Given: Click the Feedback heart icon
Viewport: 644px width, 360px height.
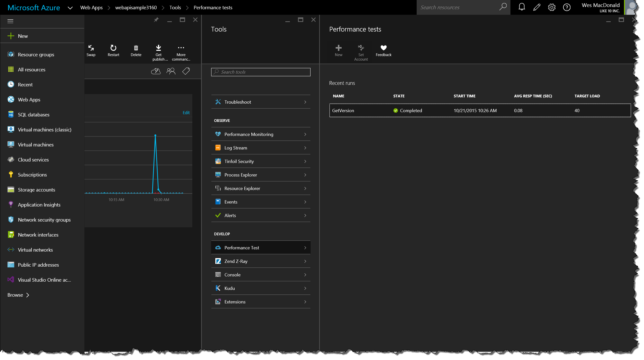Looking at the screenshot, I should coord(383,48).
